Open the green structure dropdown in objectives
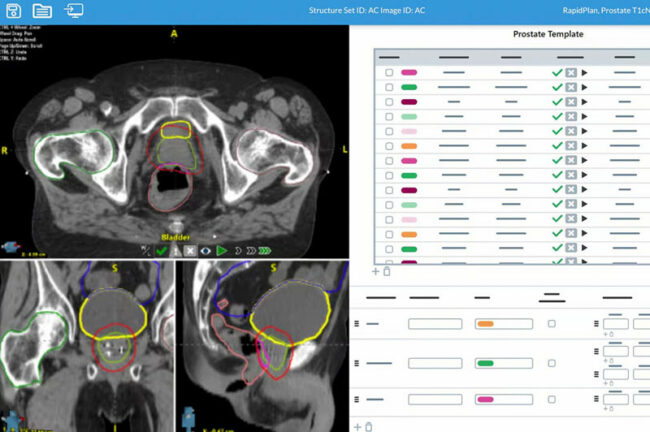 pos(504,363)
